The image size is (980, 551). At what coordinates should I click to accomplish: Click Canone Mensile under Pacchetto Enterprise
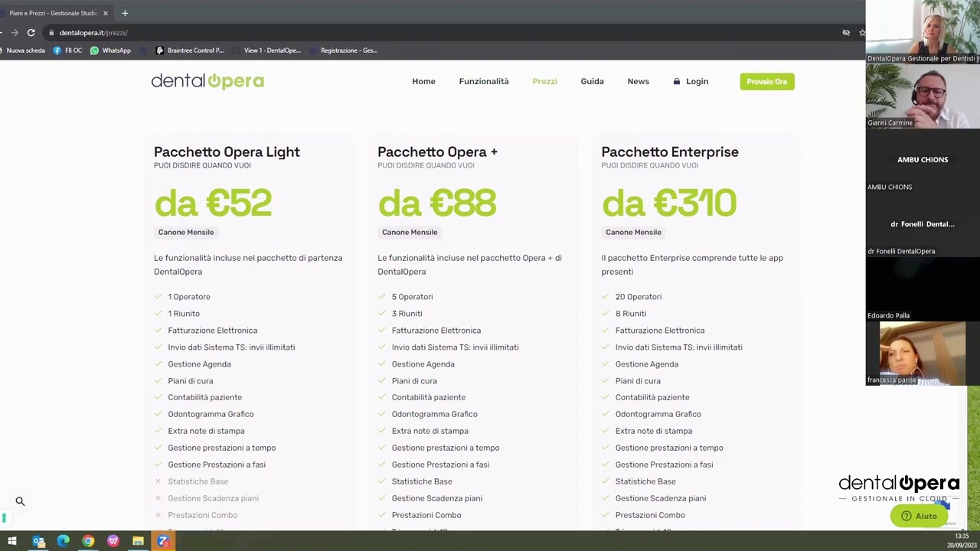click(x=633, y=232)
